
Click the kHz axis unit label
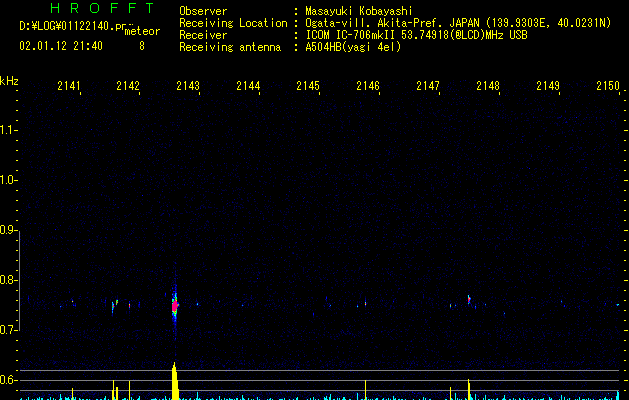click(x=9, y=81)
